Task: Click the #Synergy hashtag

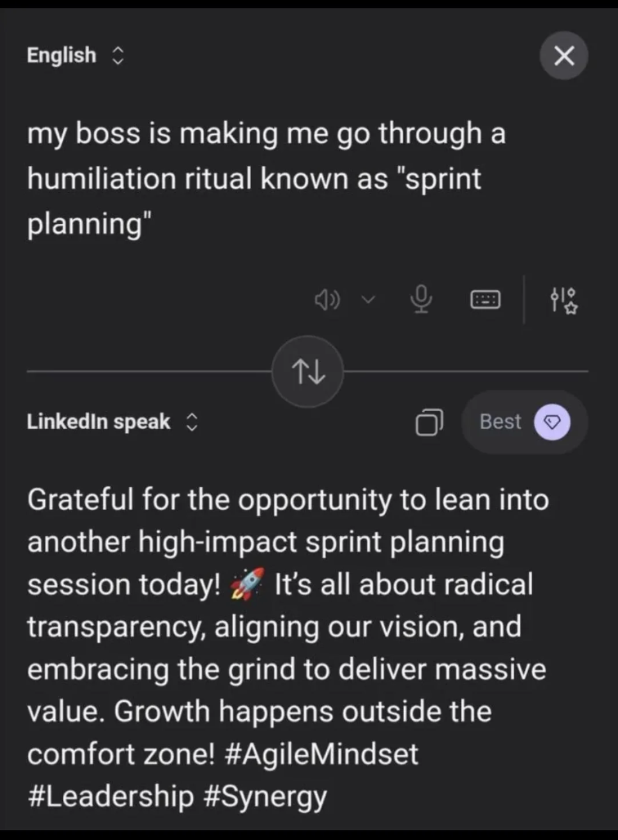Action: 265,796
